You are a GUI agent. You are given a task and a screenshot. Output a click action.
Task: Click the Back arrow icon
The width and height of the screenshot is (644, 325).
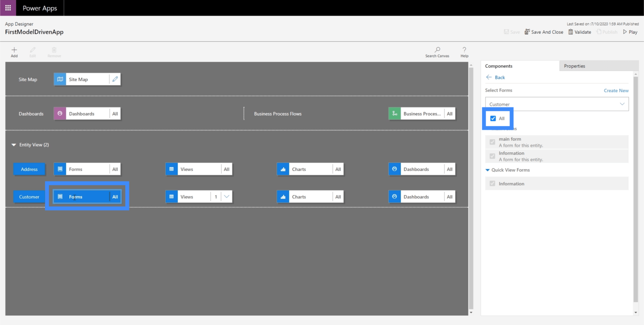tap(489, 77)
